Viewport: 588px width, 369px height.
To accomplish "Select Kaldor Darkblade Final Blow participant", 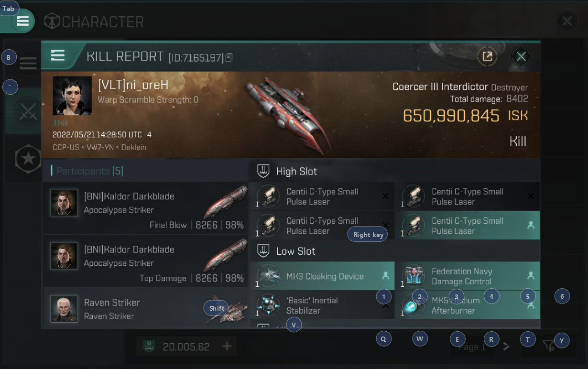I will [145, 208].
